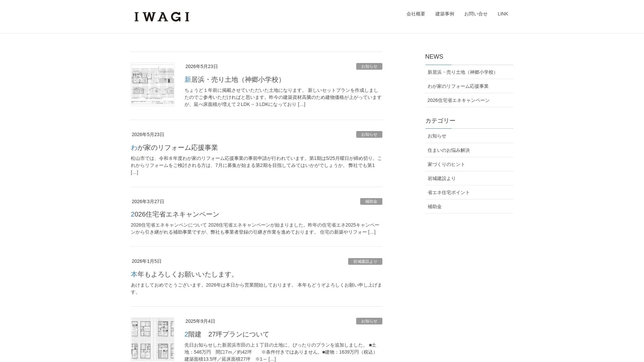Viewport: 644px width, 362px height.
Task: Open the LINK menu item
Action: click(503, 14)
